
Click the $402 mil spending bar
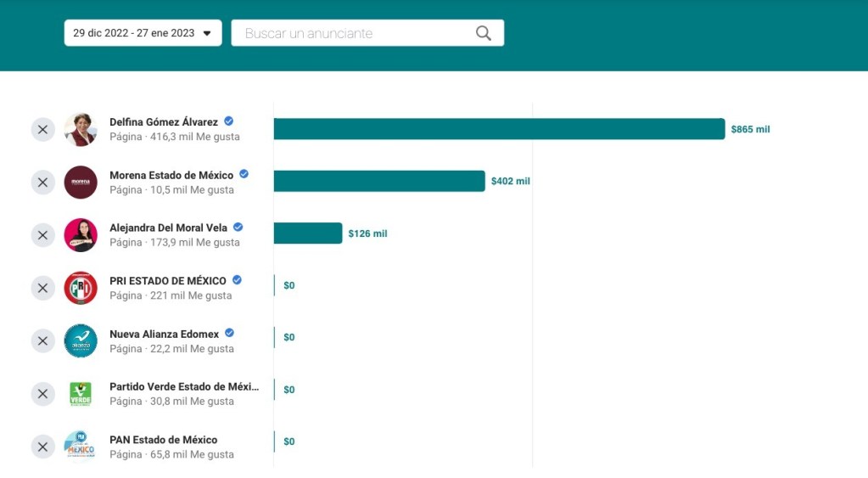tap(378, 181)
